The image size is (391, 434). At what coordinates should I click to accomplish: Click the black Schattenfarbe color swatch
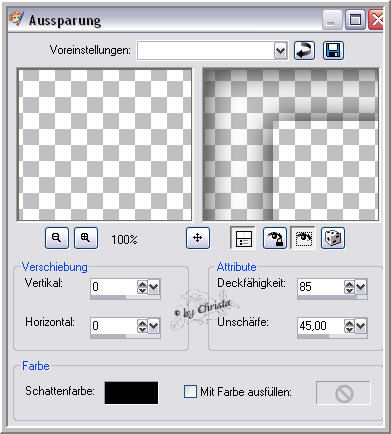pyautogui.click(x=131, y=393)
